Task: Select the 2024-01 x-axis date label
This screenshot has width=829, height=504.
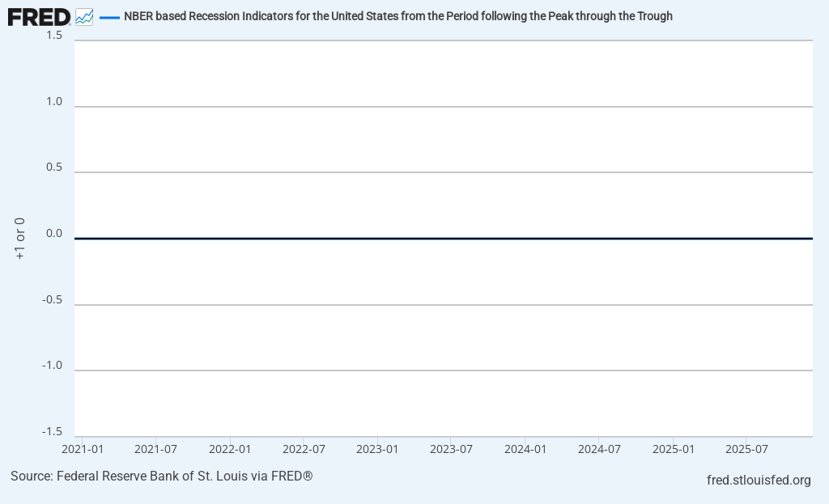Action: pos(525,448)
